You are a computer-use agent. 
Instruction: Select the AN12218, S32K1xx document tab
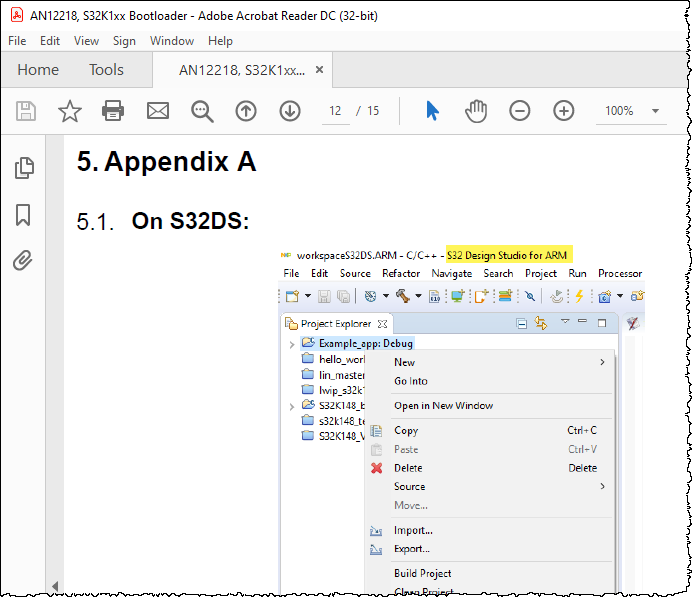[x=242, y=70]
